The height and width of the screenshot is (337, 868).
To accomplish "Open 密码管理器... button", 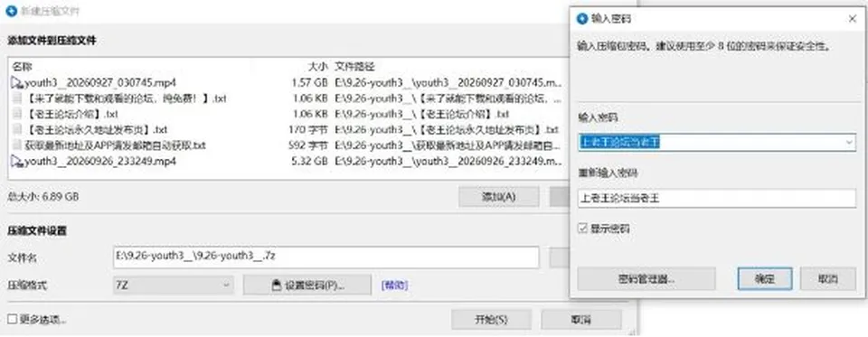I will [x=646, y=279].
